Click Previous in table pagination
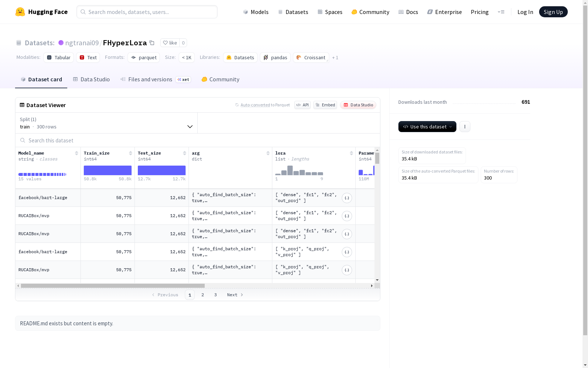Viewport: 588px width, 368px height. (165, 295)
